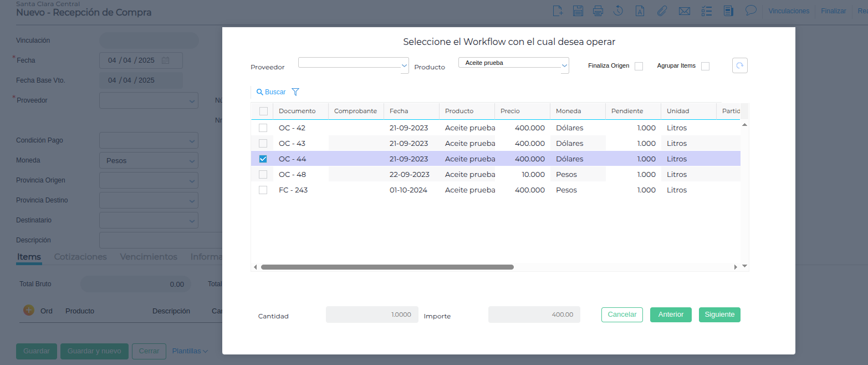The height and width of the screenshot is (365, 868).
Task: Open the Proveedor dropdown in the dialog
Action: (x=353, y=63)
